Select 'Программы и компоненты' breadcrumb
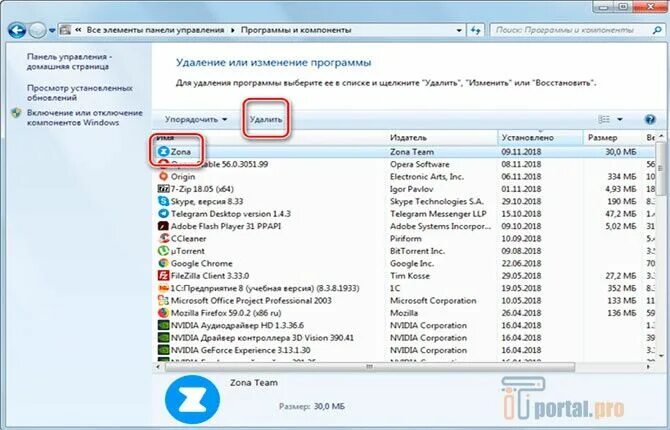This screenshot has height=430, width=670. tap(296, 30)
